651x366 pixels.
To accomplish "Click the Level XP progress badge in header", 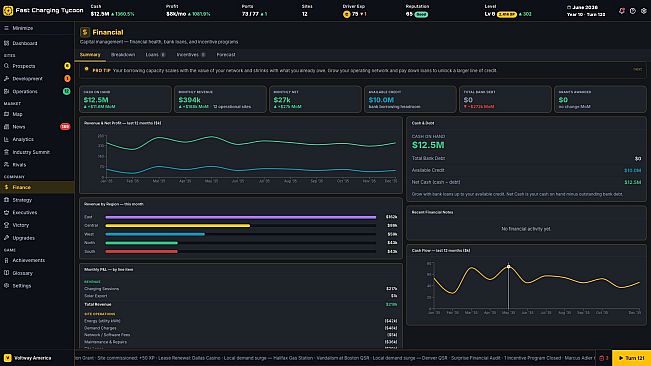I will (x=507, y=15).
